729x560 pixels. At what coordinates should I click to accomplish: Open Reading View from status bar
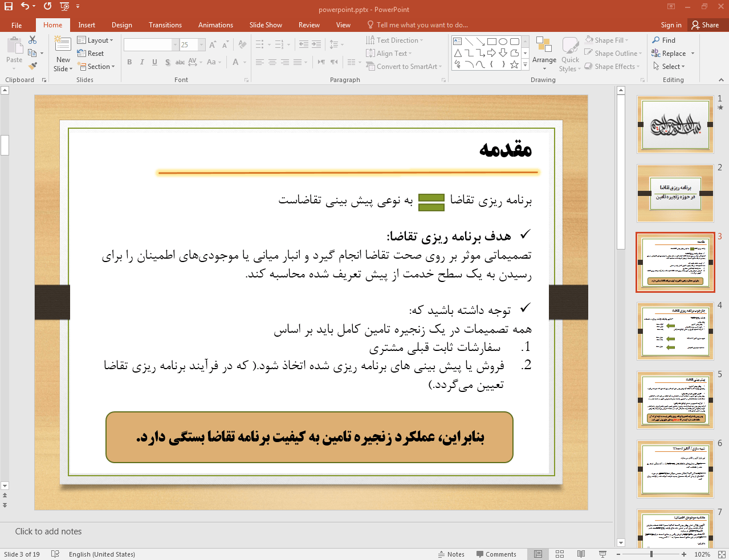(581, 554)
